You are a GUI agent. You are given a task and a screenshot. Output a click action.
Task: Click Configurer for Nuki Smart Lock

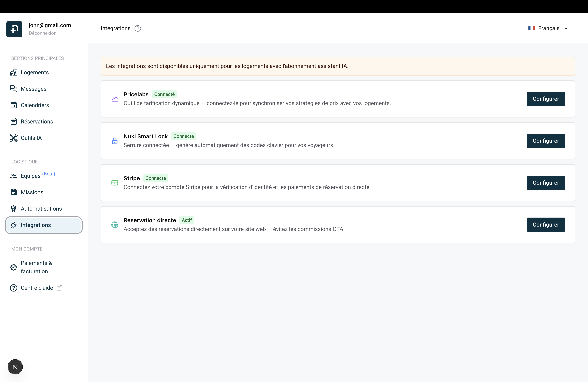(546, 141)
